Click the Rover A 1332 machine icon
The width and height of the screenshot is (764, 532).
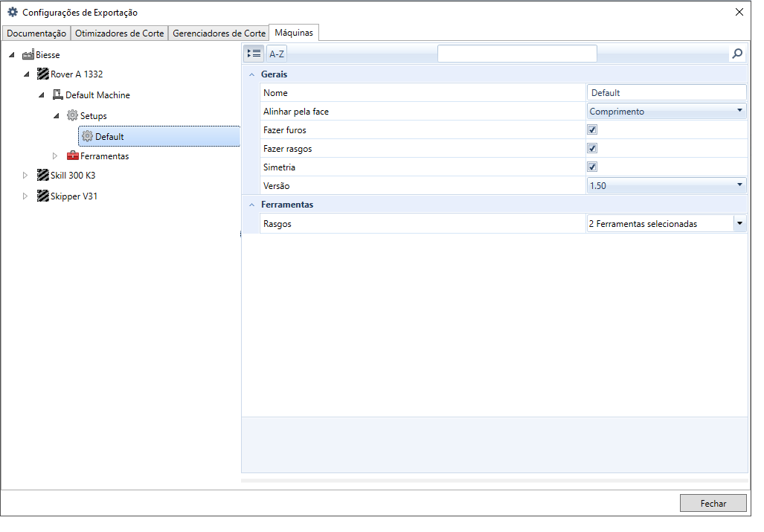(43, 74)
